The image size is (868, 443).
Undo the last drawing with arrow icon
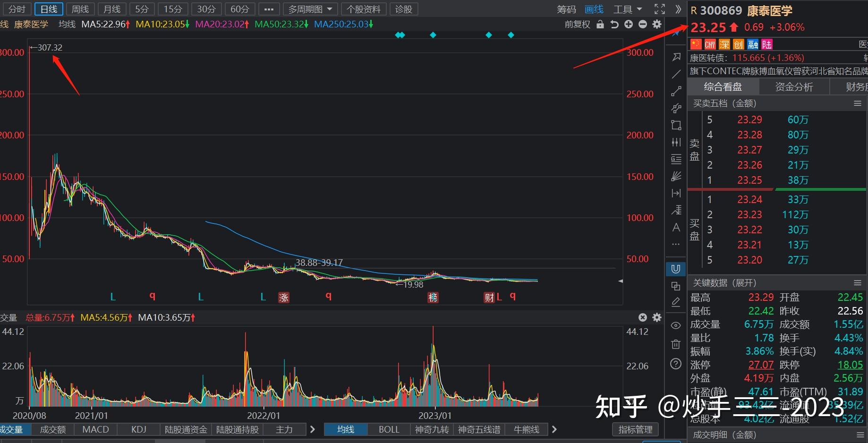click(614, 25)
